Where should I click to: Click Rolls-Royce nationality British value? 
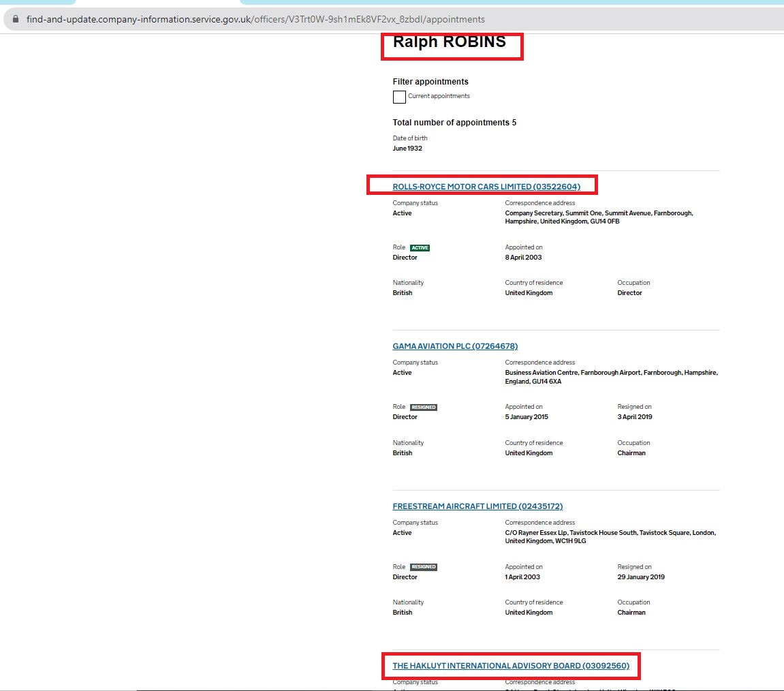click(x=402, y=293)
